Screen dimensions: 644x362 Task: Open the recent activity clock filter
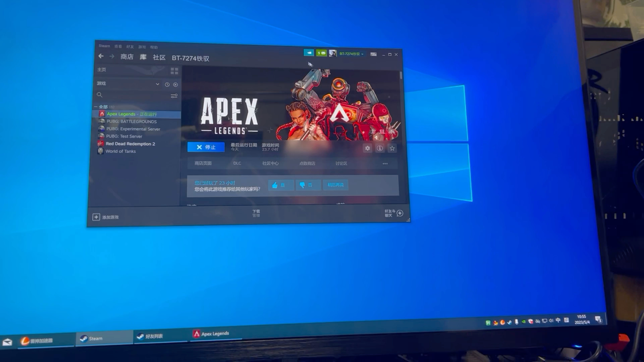pyautogui.click(x=167, y=84)
